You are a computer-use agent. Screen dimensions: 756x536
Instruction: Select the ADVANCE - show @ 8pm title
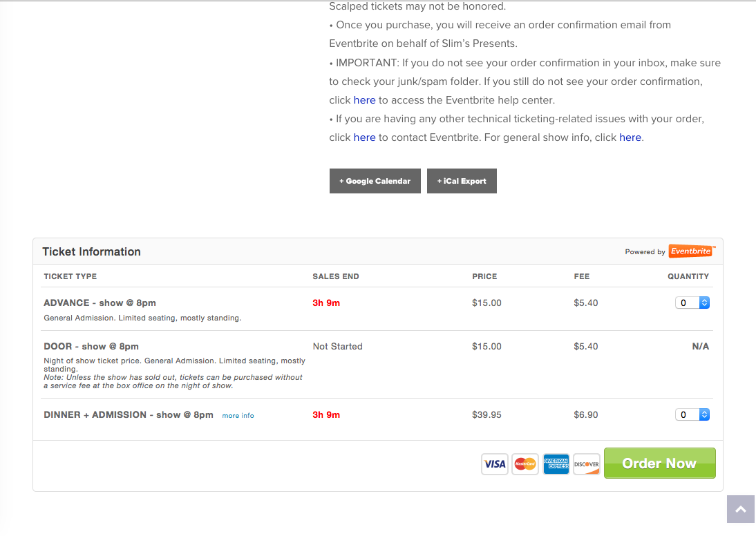tap(100, 303)
